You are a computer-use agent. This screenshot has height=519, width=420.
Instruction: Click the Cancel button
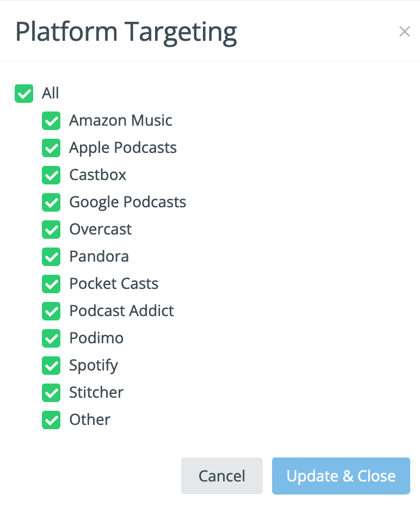[x=221, y=476]
